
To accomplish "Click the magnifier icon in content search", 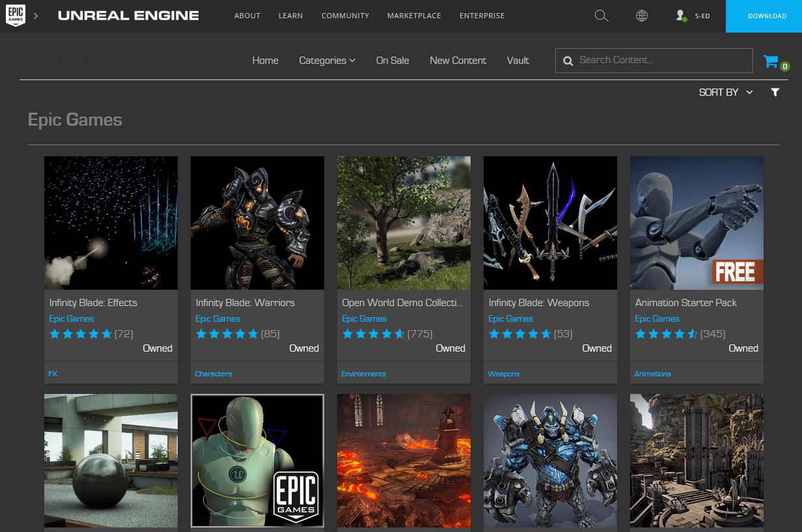I will (568, 61).
